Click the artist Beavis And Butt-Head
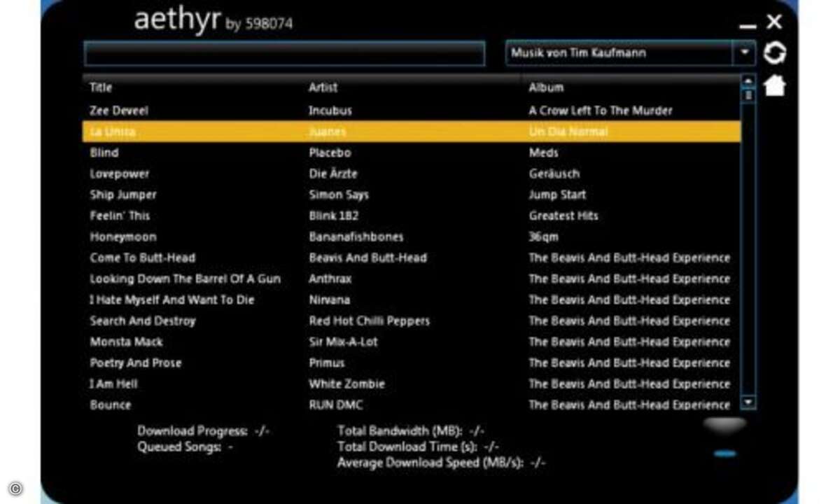The image size is (840, 504). [367, 258]
